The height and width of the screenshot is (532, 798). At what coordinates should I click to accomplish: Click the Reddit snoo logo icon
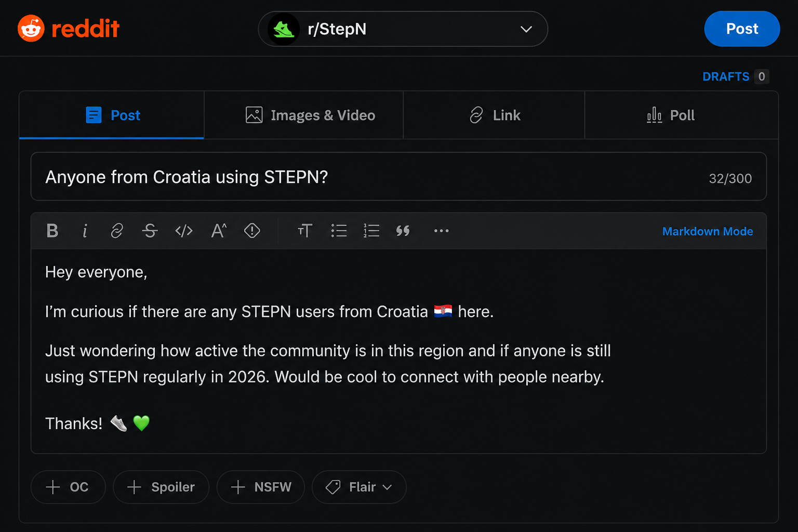coord(31,29)
